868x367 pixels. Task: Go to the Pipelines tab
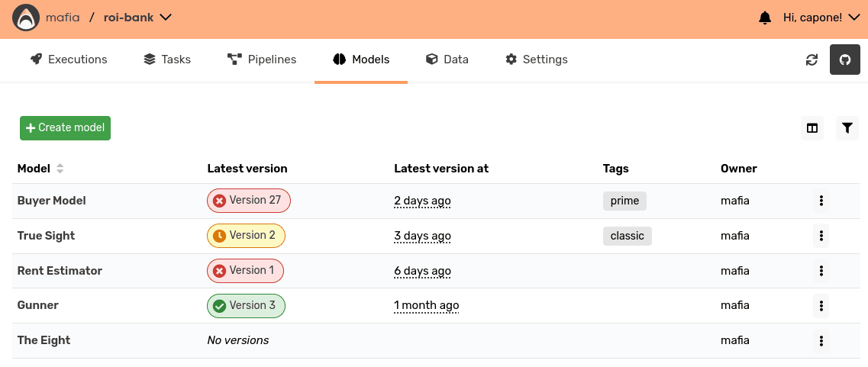point(262,60)
